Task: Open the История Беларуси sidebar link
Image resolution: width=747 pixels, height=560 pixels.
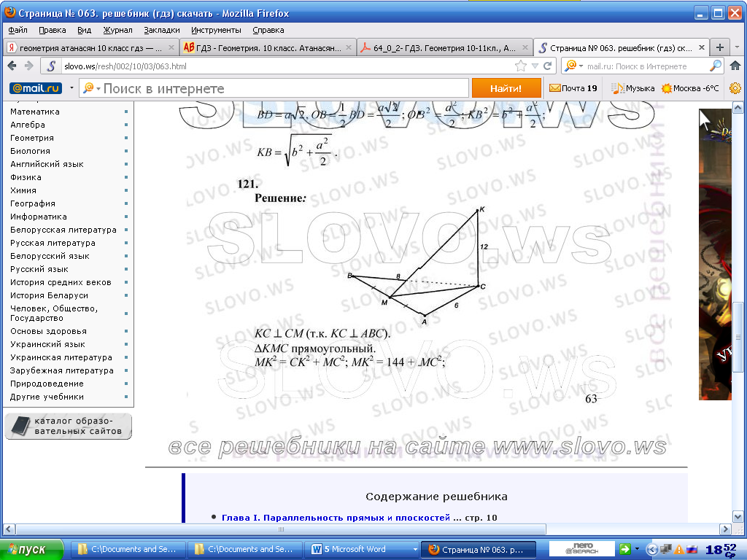Action: coord(49,295)
